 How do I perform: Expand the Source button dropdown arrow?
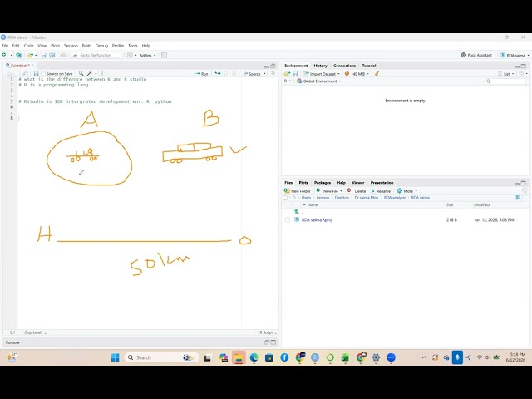[264, 74]
